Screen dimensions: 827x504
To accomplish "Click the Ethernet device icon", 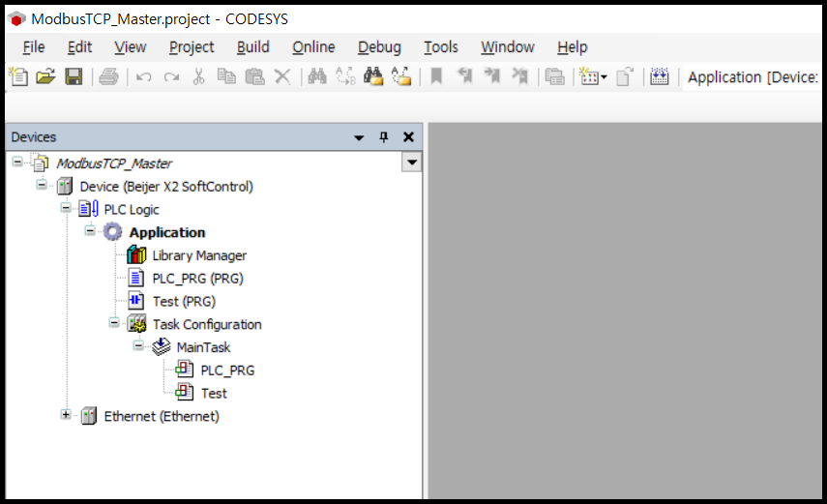I will click(89, 416).
